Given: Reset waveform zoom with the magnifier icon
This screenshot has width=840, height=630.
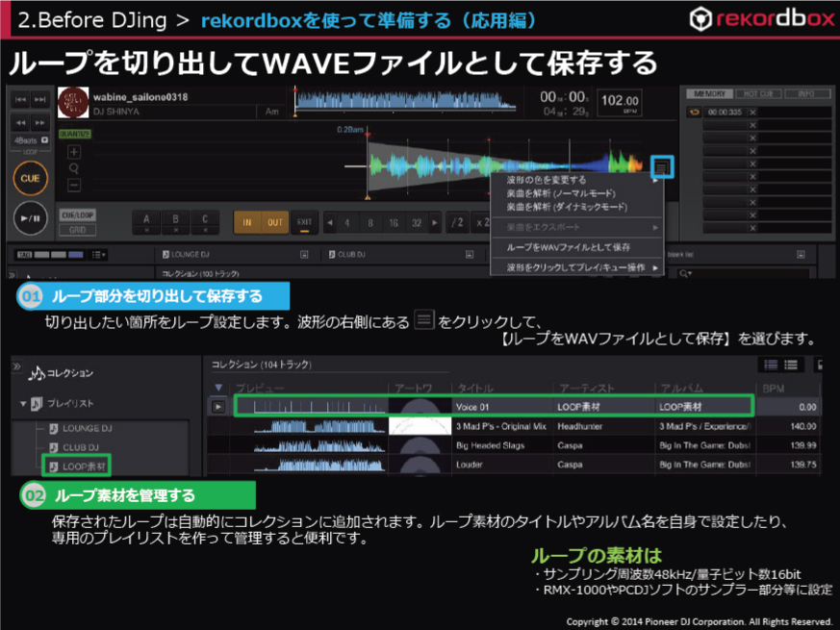Looking at the screenshot, I should pos(74,168).
